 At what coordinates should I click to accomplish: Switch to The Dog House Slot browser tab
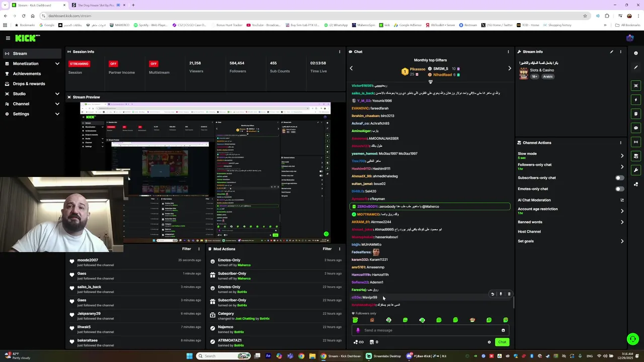click(x=98, y=5)
